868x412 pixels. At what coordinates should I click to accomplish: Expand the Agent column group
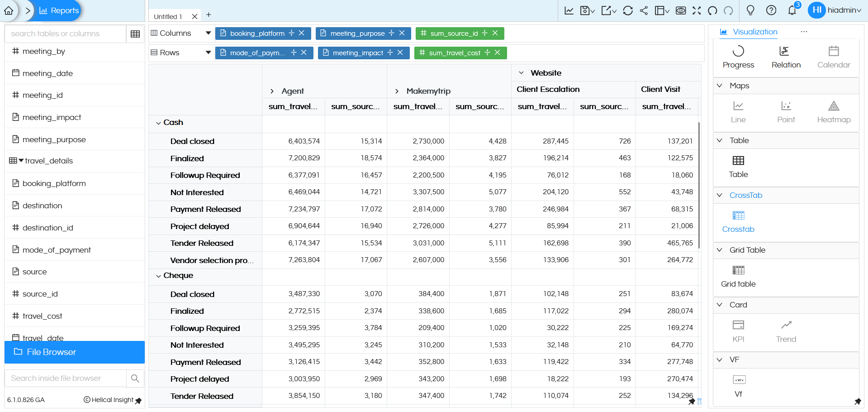coord(272,91)
